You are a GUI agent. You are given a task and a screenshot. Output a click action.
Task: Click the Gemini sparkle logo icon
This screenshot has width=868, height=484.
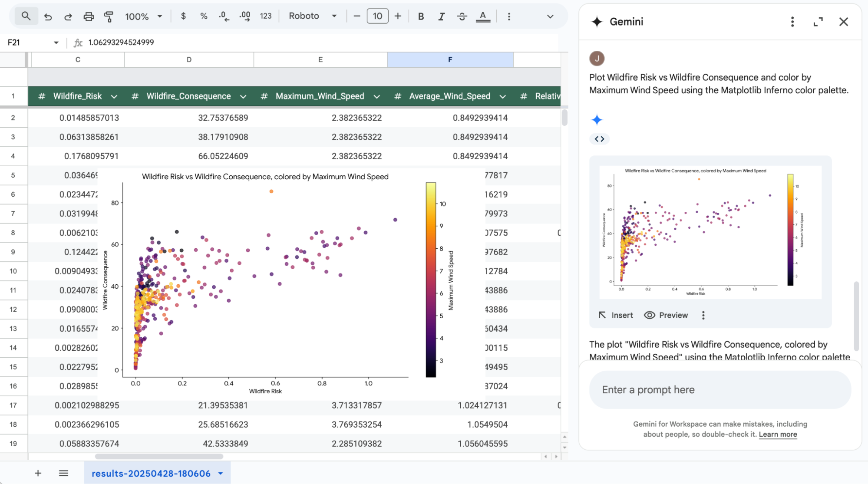[597, 22]
